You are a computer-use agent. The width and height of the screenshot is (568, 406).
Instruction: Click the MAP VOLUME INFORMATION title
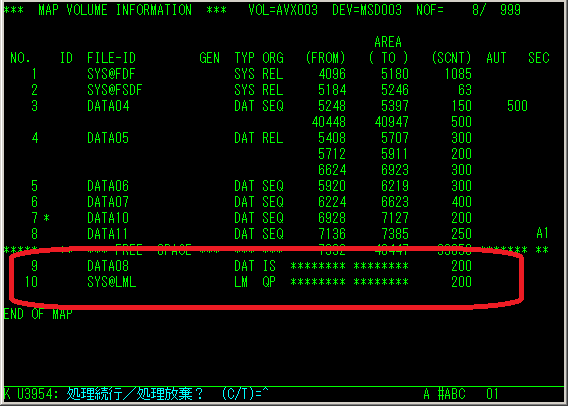coord(115,10)
